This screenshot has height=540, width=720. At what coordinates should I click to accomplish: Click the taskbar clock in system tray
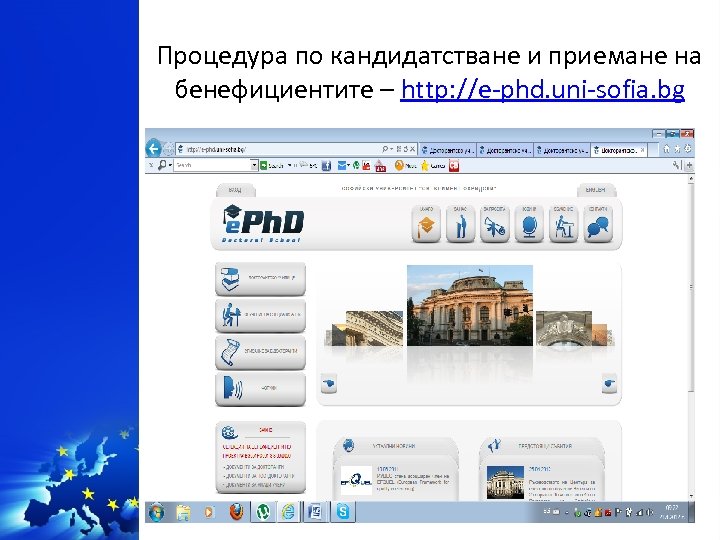click(671, 512)
